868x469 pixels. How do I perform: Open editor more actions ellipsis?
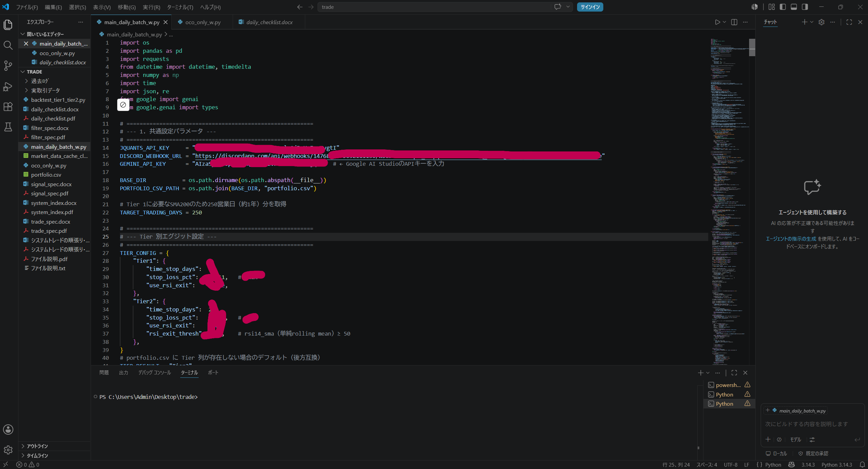pos(745,22)
